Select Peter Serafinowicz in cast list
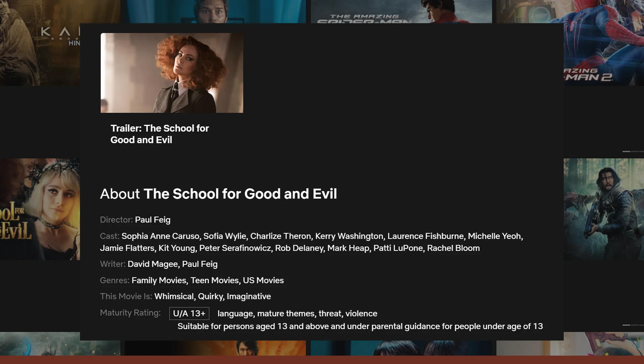Viewport: 644px width, 364px height. 235,248
